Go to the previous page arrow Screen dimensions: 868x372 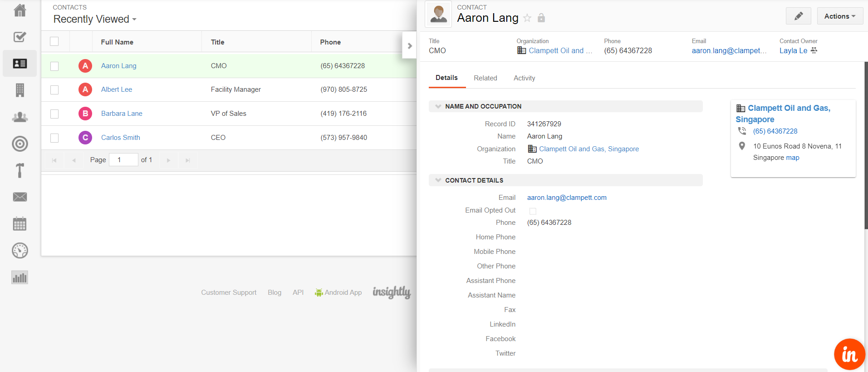tap(74, 160)
